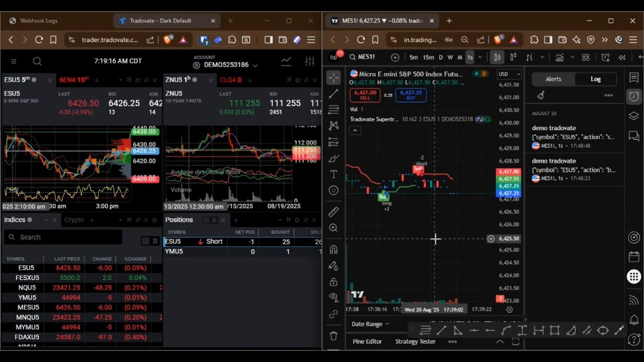Select the 6EN4 15m chart tab

(74, 79)
